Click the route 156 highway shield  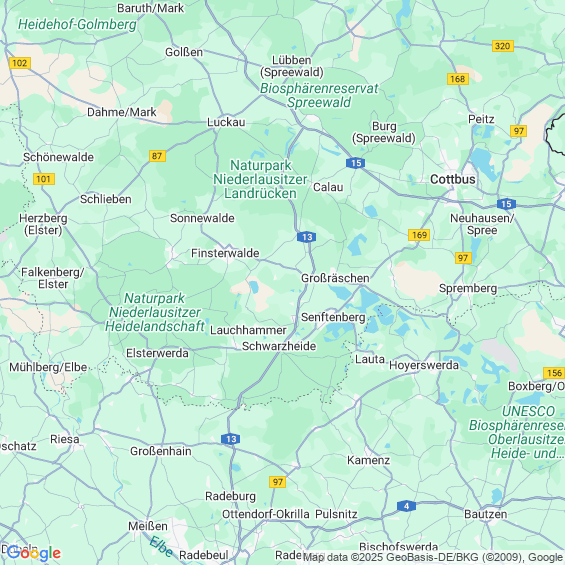[x=554, y=373]
